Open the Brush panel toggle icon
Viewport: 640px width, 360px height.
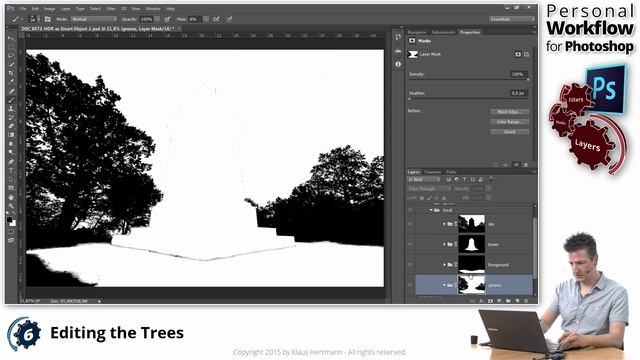pyautogui.click(x=47, y=19)
